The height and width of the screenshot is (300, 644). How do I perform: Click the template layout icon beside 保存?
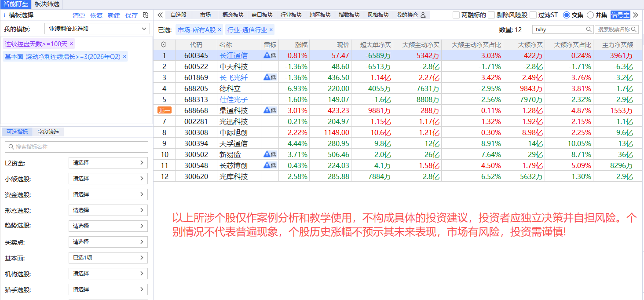146,15
